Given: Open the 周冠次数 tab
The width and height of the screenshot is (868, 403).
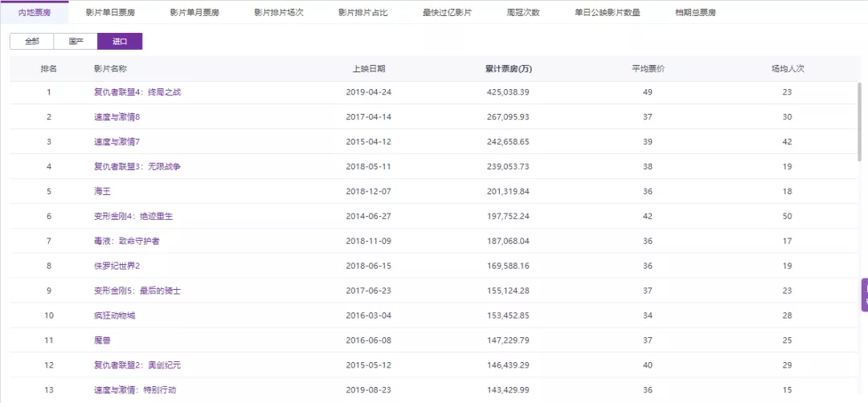Looking at the screenshot, I should coord(523,13).
